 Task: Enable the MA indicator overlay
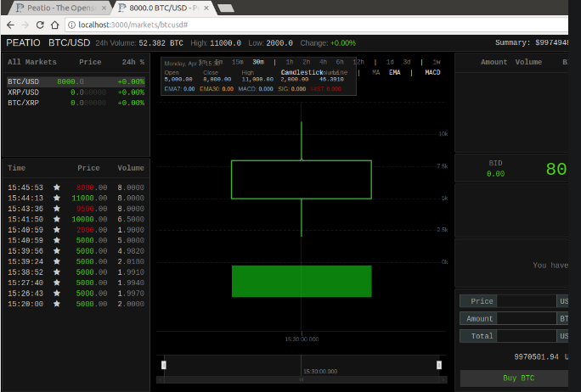(x=376, y=73)
